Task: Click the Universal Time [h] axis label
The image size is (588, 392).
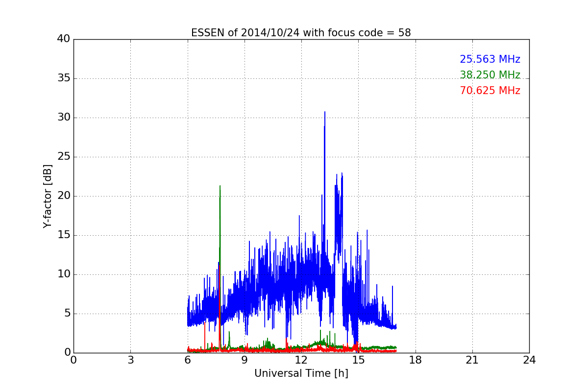Action: click(x=301, y=373)
